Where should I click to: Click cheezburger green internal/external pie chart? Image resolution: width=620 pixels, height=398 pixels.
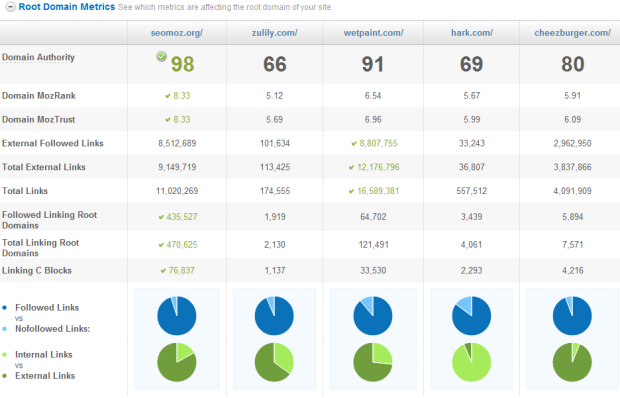coord(572,362)
